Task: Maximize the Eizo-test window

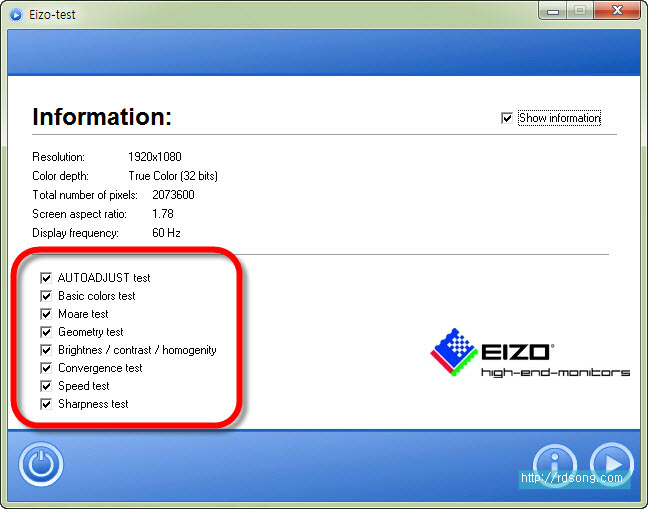Action: click(579, 12)
